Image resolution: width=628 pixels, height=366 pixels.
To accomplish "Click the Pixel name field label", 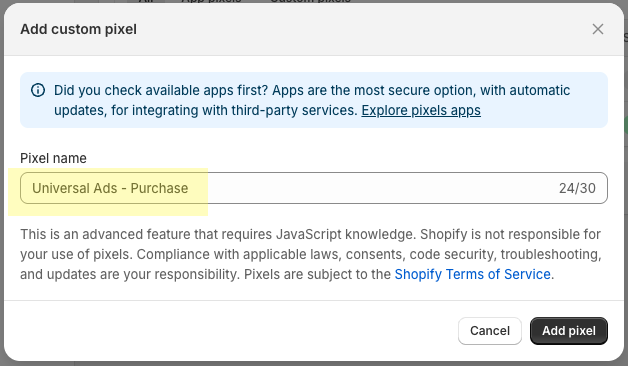I will point(53,158).
